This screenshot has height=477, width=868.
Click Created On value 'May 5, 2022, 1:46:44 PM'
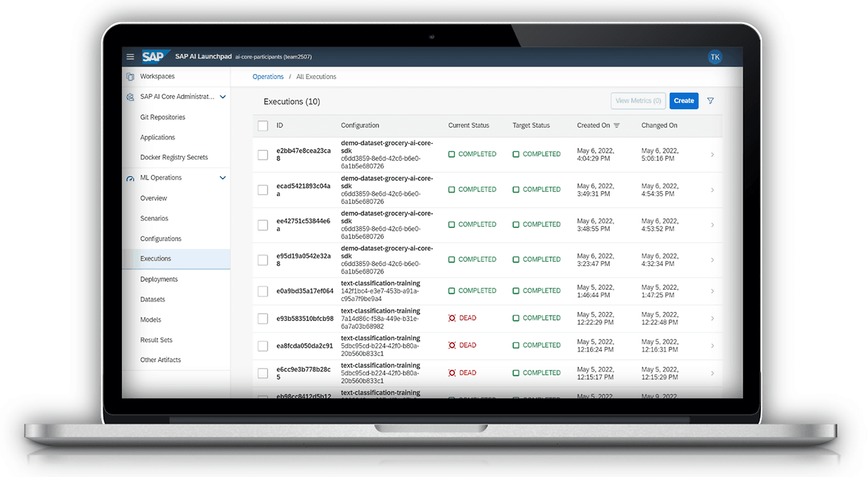click(x=595, y=291)
